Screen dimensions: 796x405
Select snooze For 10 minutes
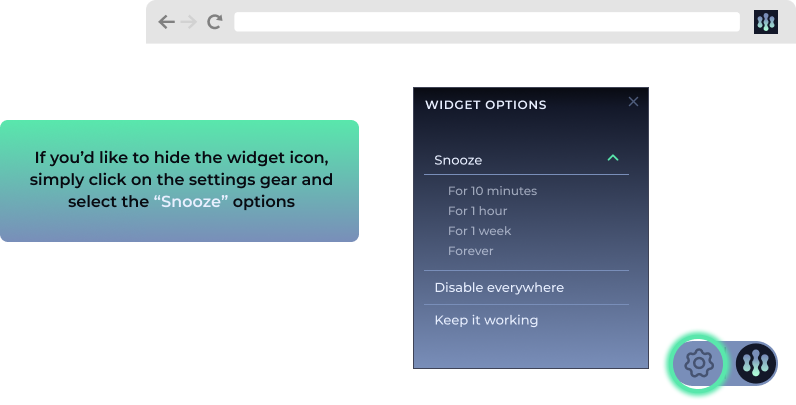[x=492, y=191]
